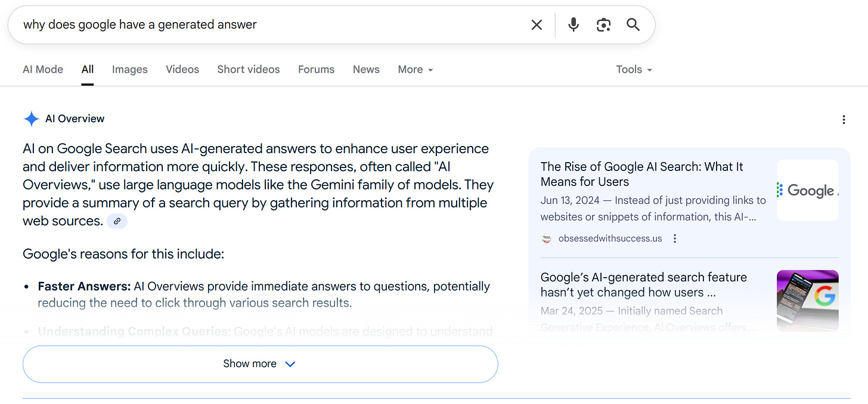Open the Forums tab
This screenshot has width=868, height=404.
coord(316,69)
